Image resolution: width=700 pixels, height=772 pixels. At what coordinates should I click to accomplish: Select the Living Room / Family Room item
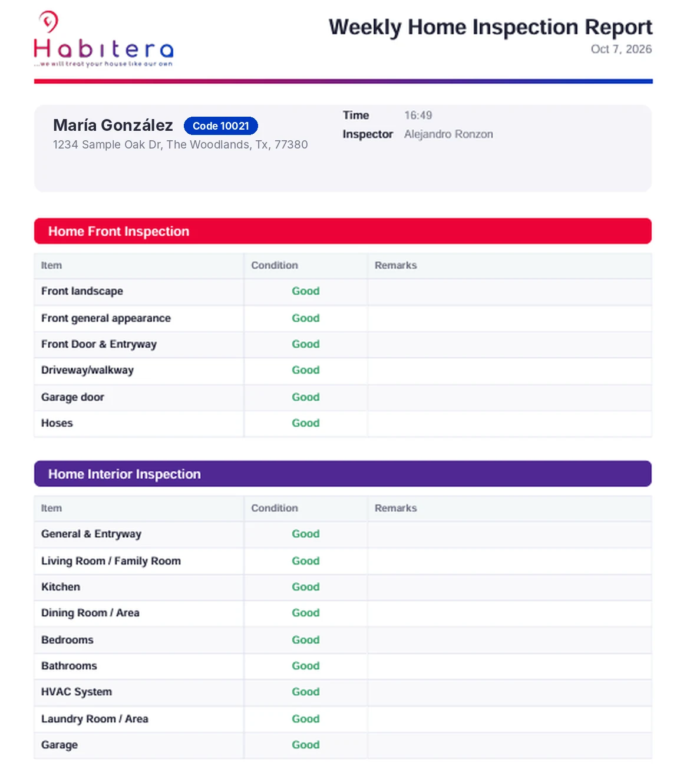pyautogui.click(x=111, y=561)
